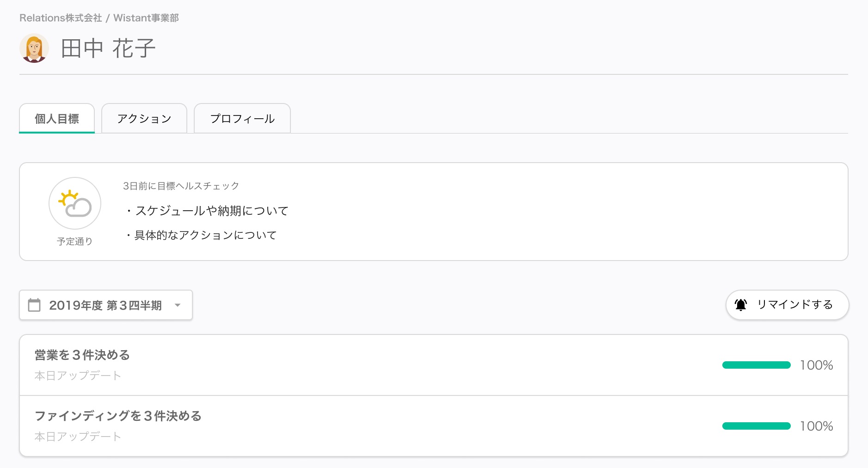This screenshot has width=868, height=468.
Task: Switch to the プロフィール tab
Action: coord(242,119)
